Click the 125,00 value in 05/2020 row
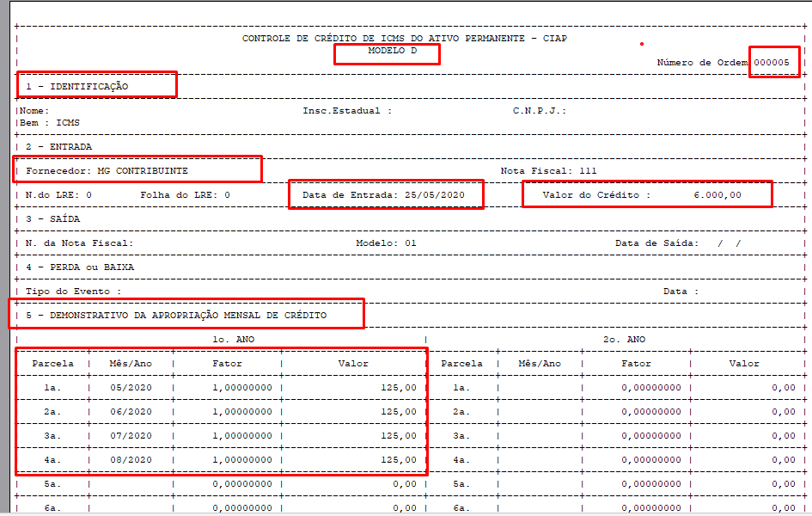This screenshot has height=516, width=812. tap(398, 388)
